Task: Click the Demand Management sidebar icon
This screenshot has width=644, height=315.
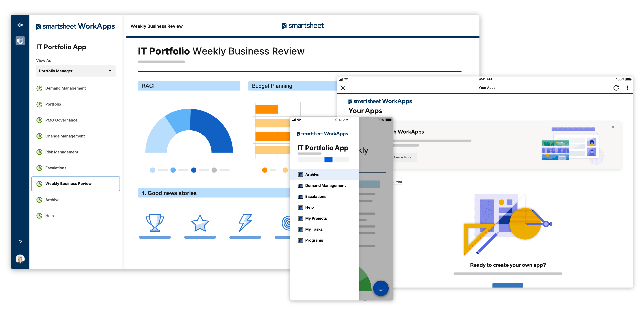Action: point(40,88)
